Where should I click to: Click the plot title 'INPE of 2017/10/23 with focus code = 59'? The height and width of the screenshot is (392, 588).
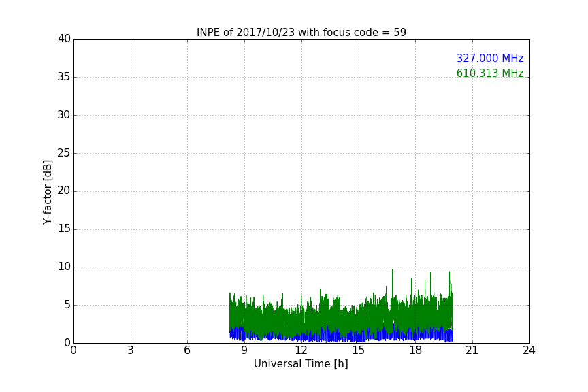tap(301, 33)
